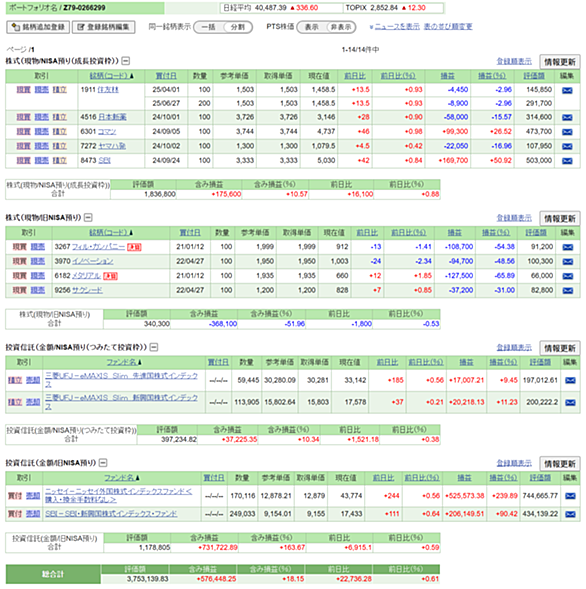Click red badge next to stock 6182
The image size is (586, 589).
point(110,276)
